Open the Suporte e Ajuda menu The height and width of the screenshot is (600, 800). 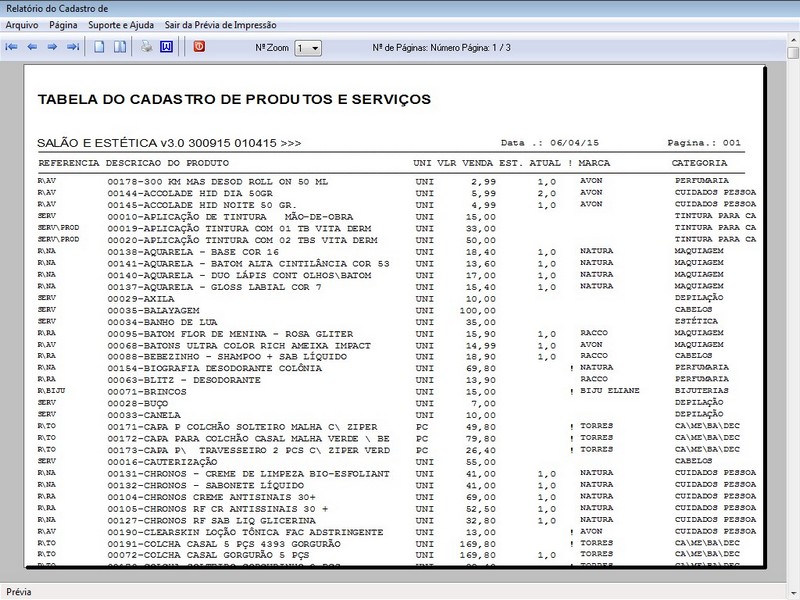coord(121,23)
